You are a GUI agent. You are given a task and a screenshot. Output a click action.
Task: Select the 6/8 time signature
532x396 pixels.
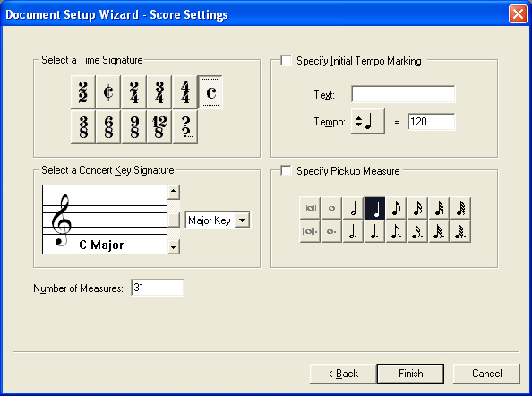point(108,127)
